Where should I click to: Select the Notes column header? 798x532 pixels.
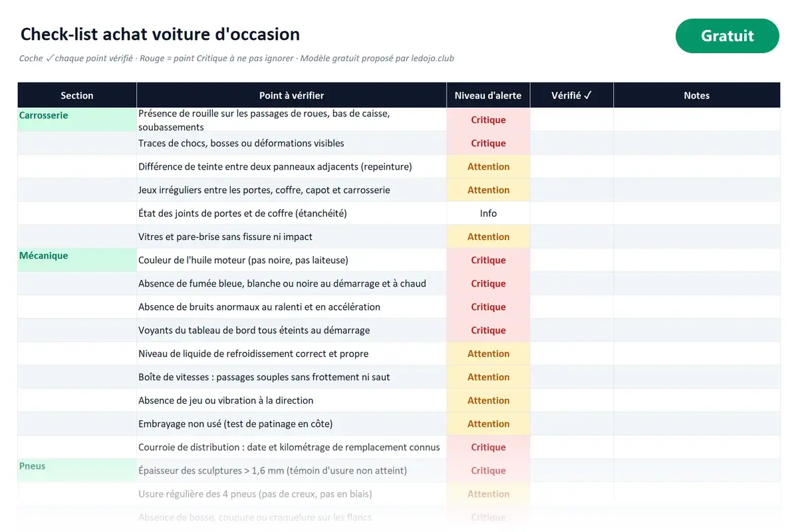click(696, 95)
